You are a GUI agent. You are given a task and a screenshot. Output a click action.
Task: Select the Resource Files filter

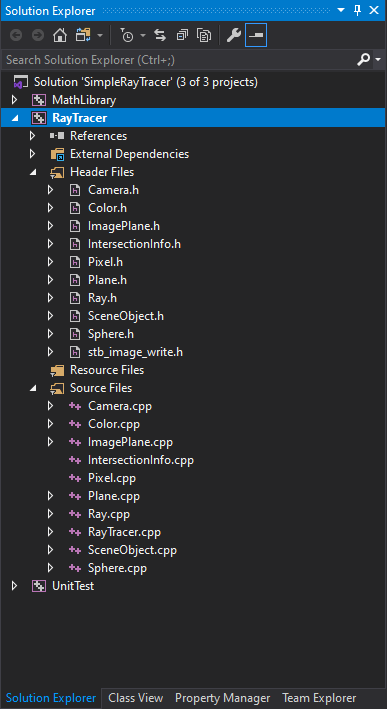(107, 370)
